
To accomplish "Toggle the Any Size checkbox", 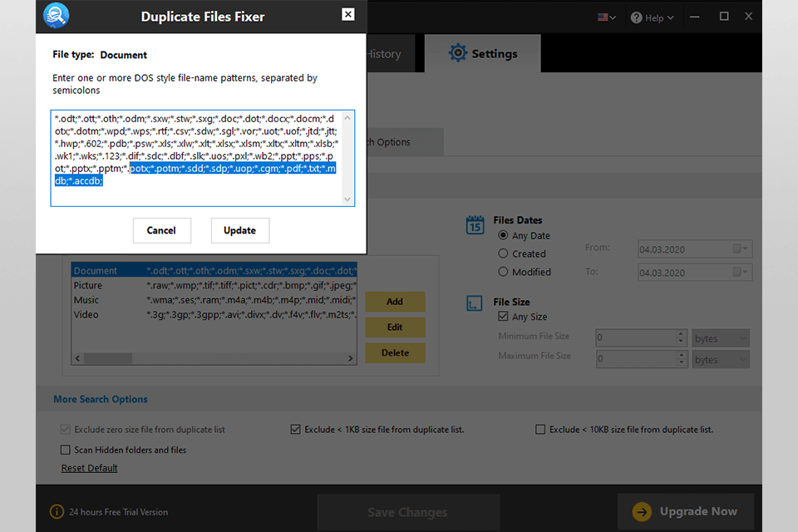I will click(503, 316).
